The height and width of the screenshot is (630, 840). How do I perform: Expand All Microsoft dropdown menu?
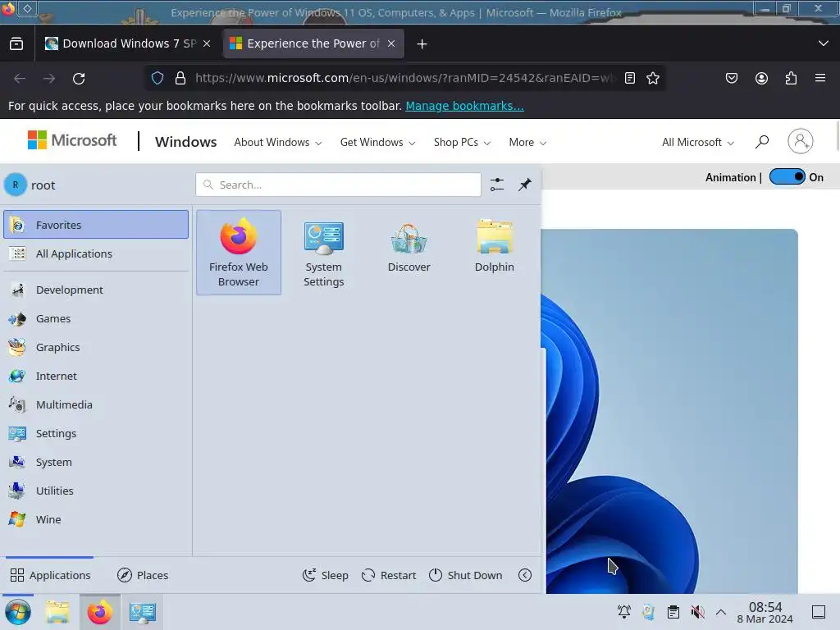tap(697, 142)
